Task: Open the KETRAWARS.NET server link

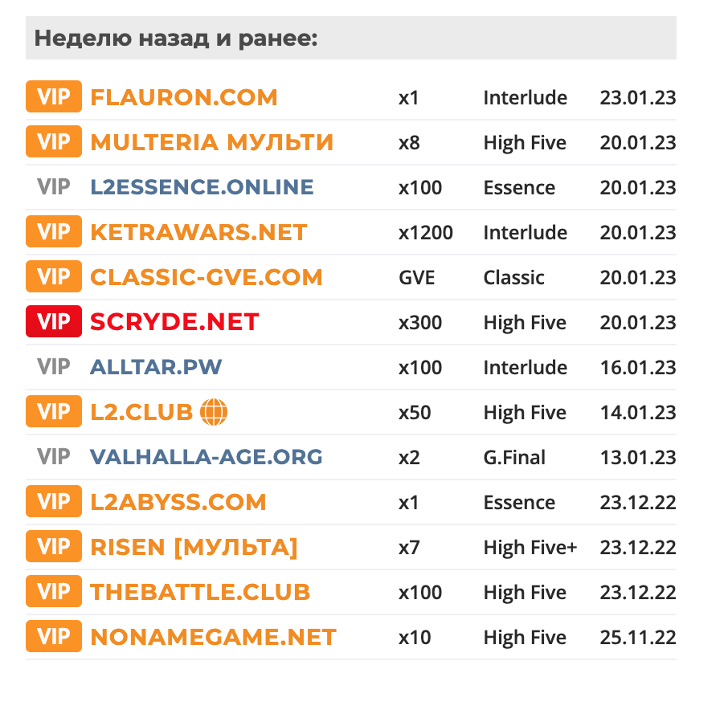Action: click(198, 232)
